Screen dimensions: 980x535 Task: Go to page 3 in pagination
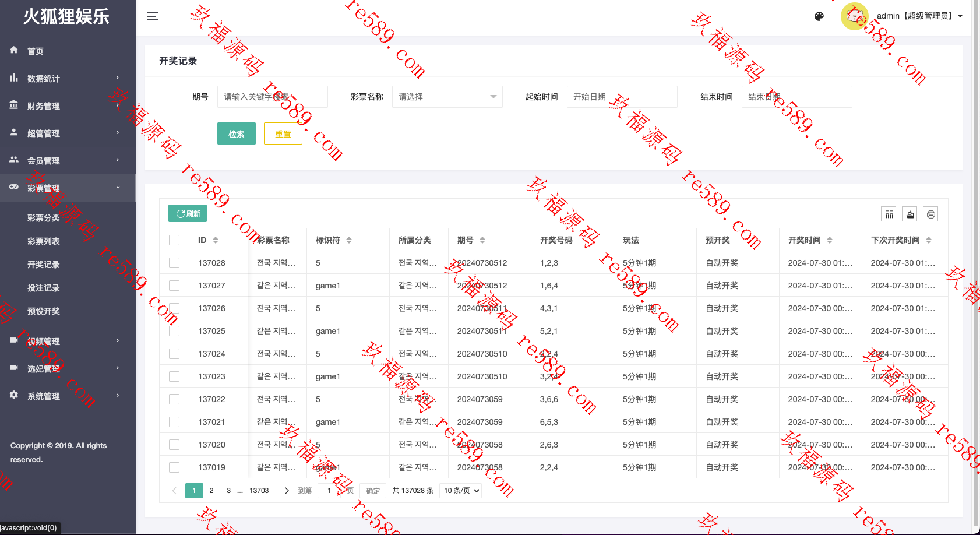228,491
